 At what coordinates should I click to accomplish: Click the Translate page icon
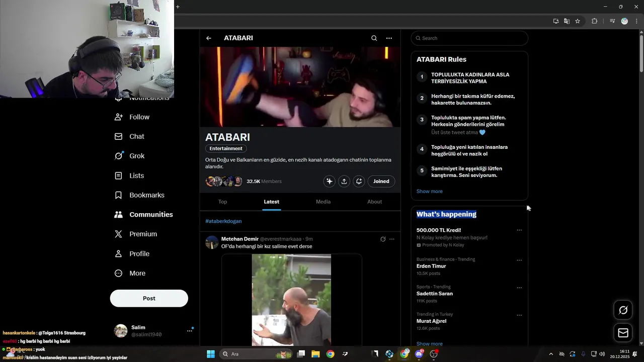click(x=567, y=21)
